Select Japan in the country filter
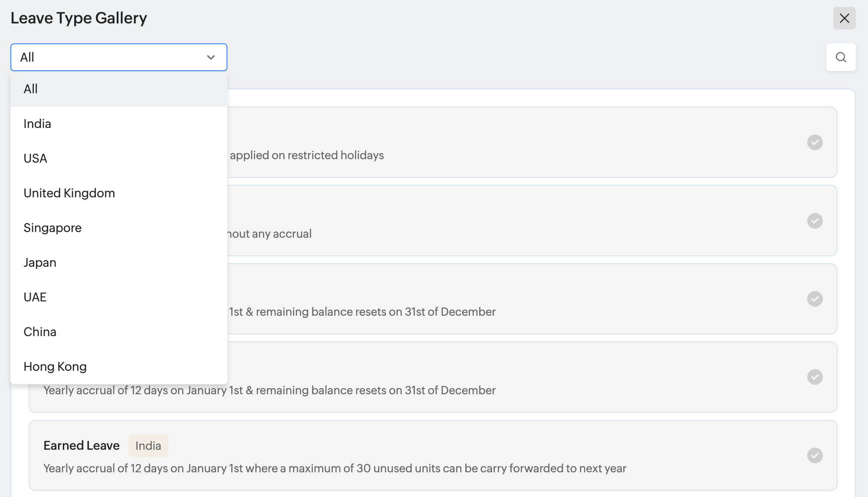Image resolution: width=868 pixels, height=497 pixels. [40, 263]
